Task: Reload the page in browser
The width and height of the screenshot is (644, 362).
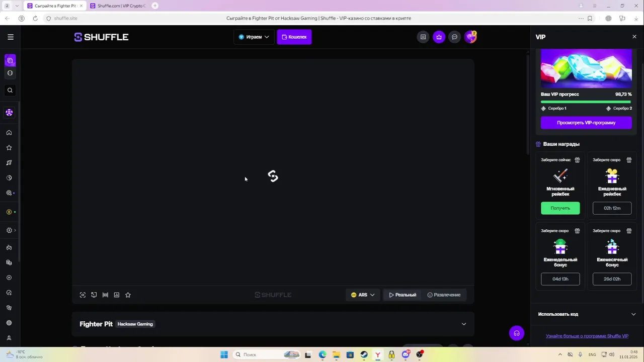Action: (35, 18)
